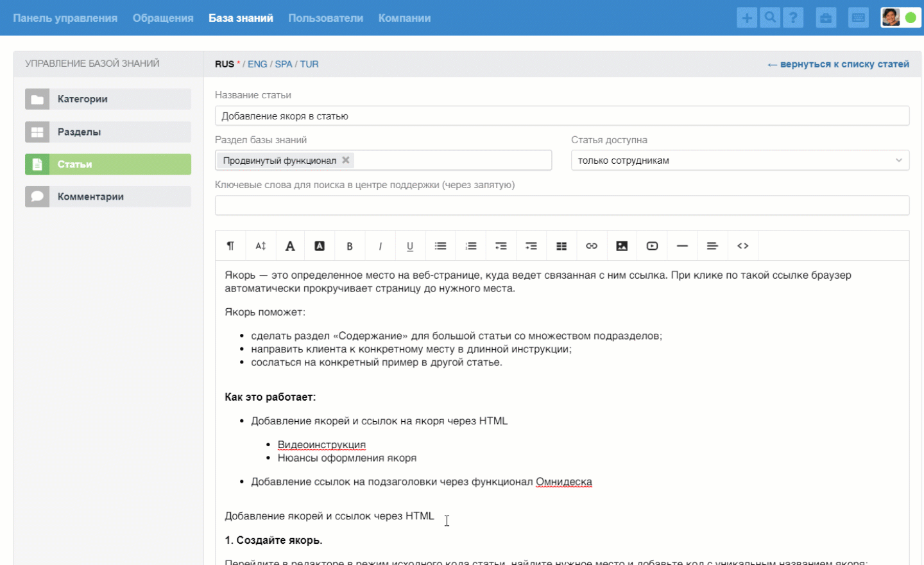
Task: Open search with the magnifier icon
Action: point(770,18)
